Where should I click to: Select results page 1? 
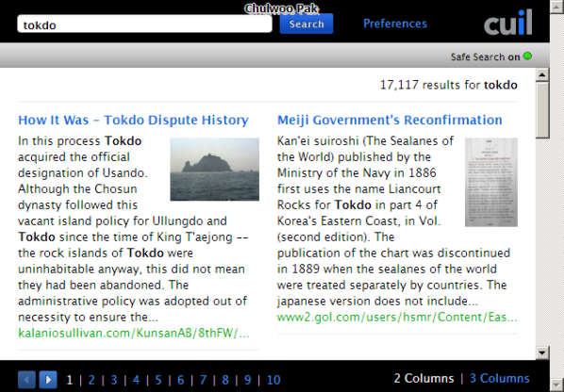click(x=70, y=380)
